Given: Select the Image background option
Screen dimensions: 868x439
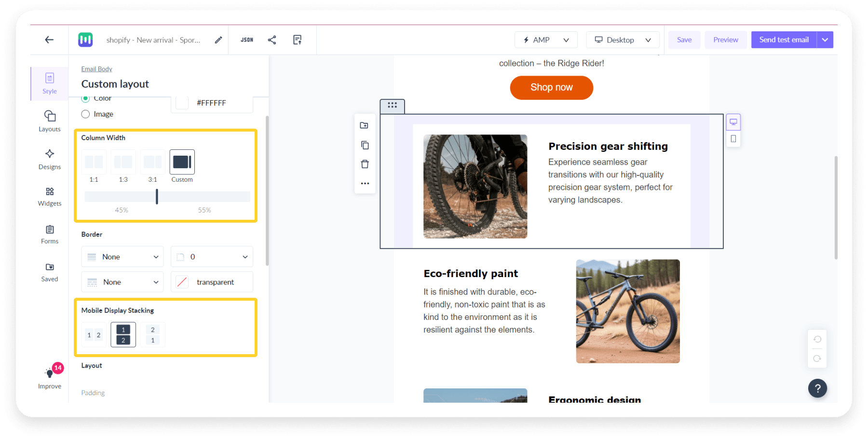Looking at the screenshot, I should [86, 114].
